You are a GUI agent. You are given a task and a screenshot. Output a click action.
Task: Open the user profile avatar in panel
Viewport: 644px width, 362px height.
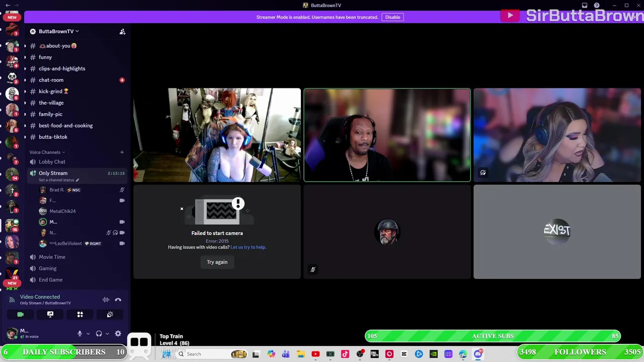(x=12, y=333)
